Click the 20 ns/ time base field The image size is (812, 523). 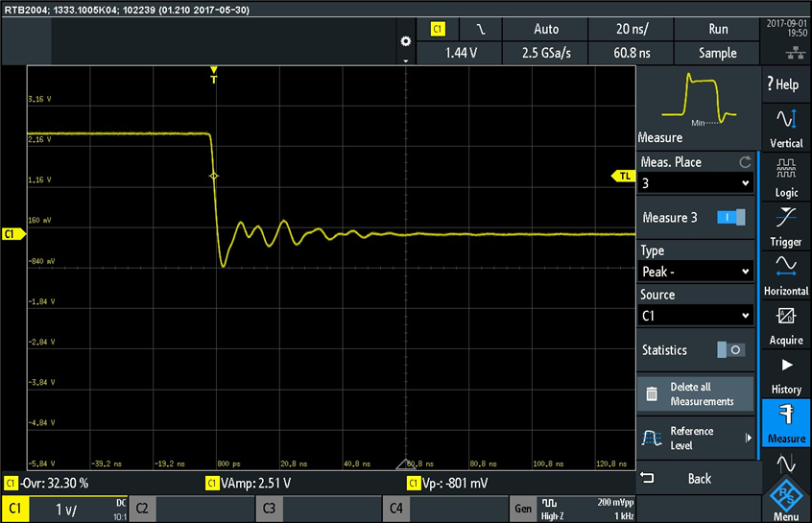point(632,29)
